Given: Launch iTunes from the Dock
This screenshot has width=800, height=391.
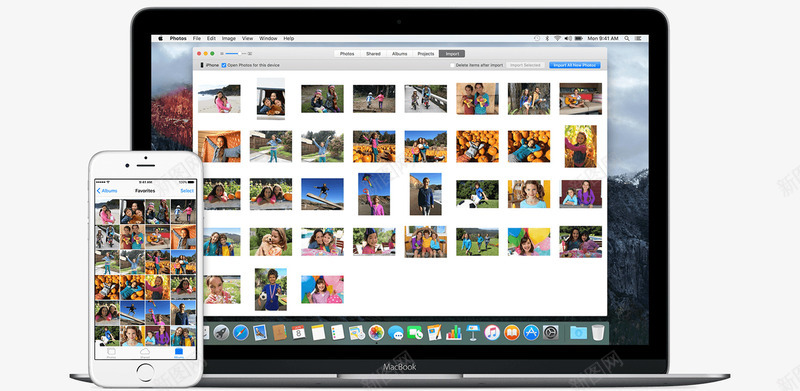Looking at the screenshot, I should coord(492,332).
